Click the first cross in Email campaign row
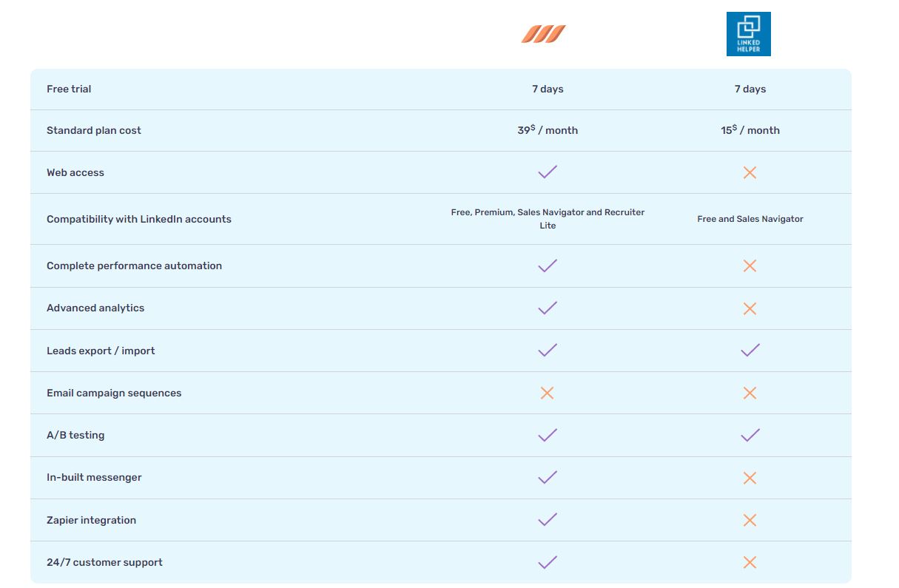Viewport: 899px width, 588px height. coord(548,393)
